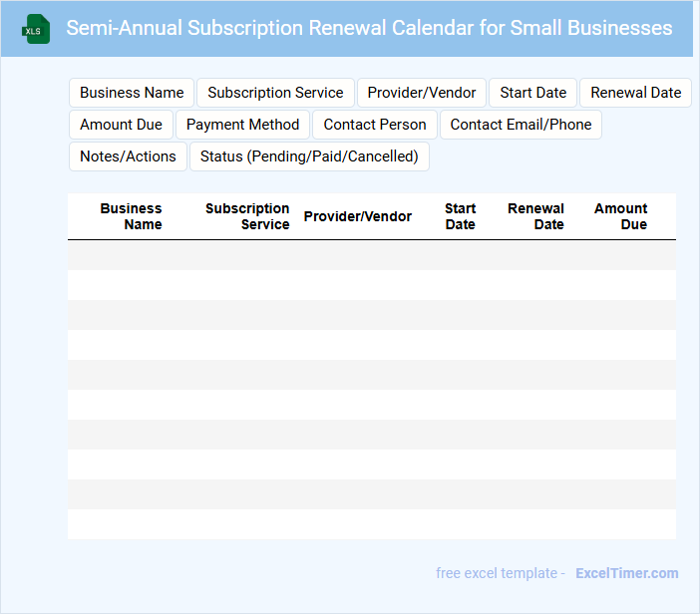
Task: Select the Status (Pending/Paid/Cancelled) tag
Action: 309,156
